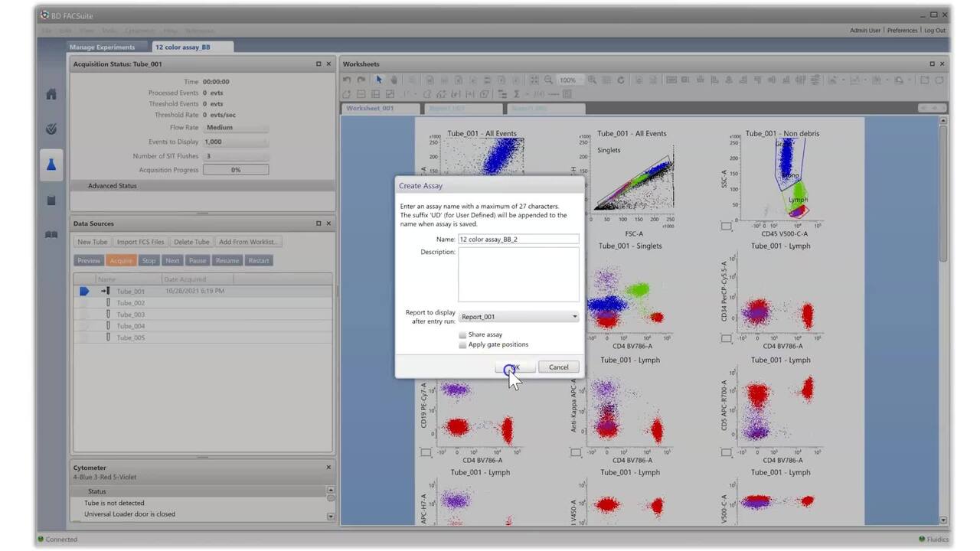Click the assay Name text field
Image resolution: width=980 pixels, height=551 pixels.
(518, 240)
